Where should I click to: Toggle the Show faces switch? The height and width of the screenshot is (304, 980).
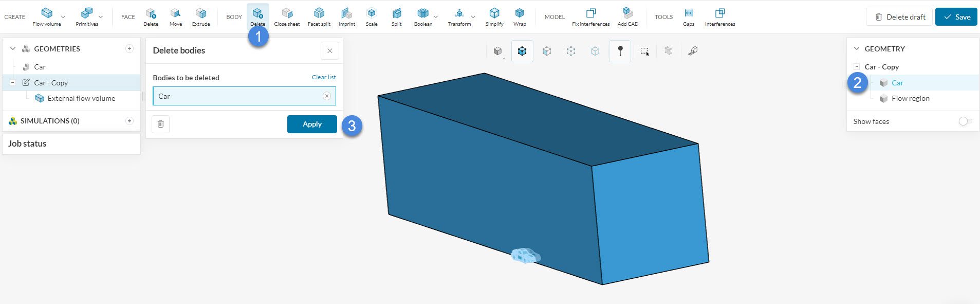point(965,121)
